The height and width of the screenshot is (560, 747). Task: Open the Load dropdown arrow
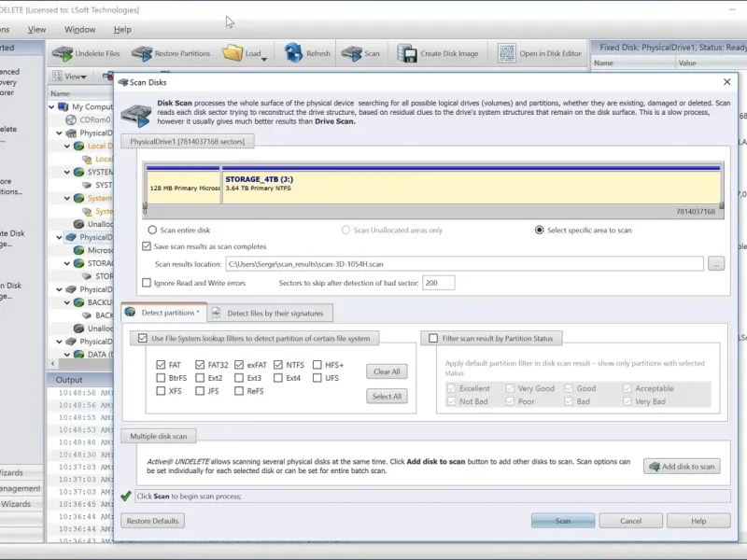click(x=264, y=59)
